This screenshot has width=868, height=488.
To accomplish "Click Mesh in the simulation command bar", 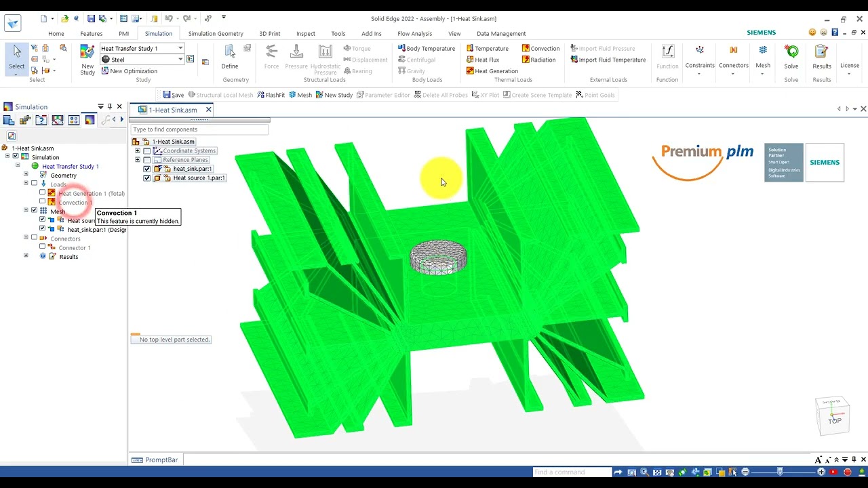I will click(x=300, y=95).
